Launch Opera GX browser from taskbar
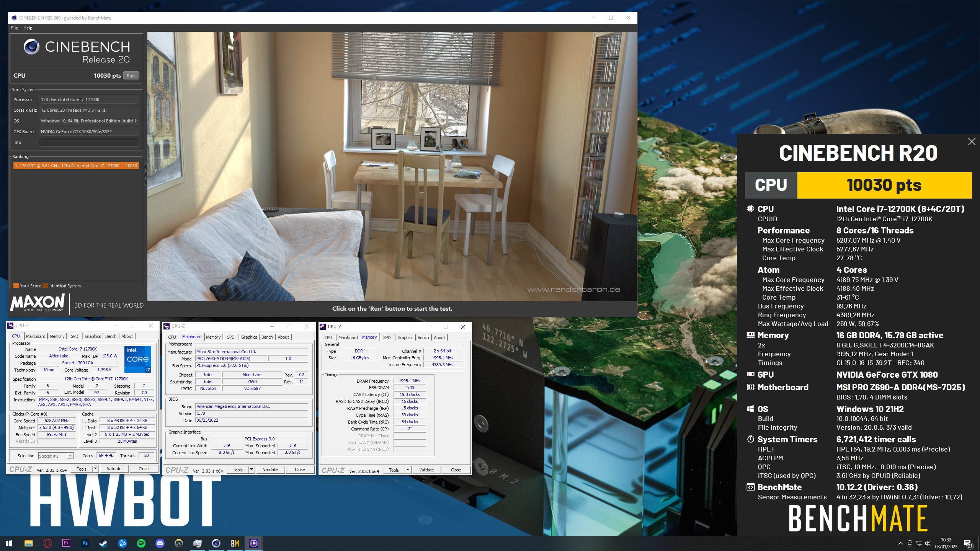980x551 pixels. click(47, 543)
